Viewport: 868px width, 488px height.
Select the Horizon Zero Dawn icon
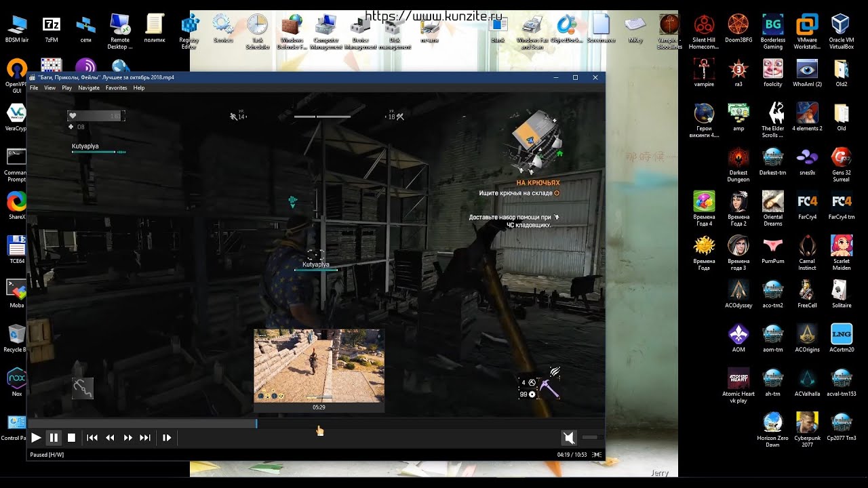773,430
